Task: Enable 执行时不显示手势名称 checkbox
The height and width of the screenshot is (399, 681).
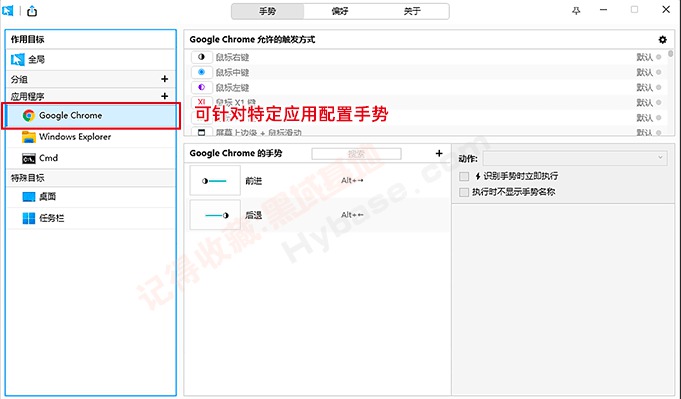Action: coord(464,192)
